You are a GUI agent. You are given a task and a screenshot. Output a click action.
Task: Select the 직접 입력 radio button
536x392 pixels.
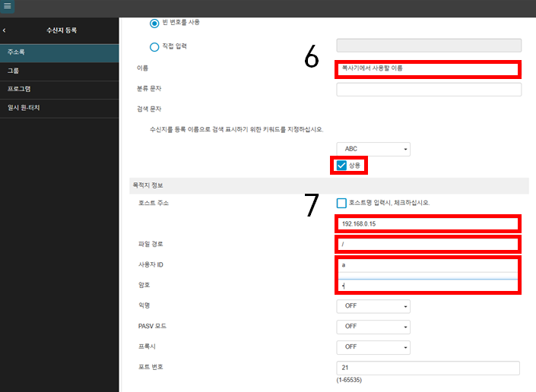tap(154, 47)
